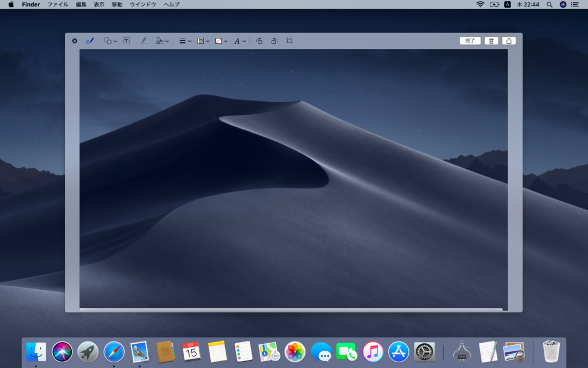Open the line style dropdown
Viewport: 588px width, 368px height.
[185, 41]
